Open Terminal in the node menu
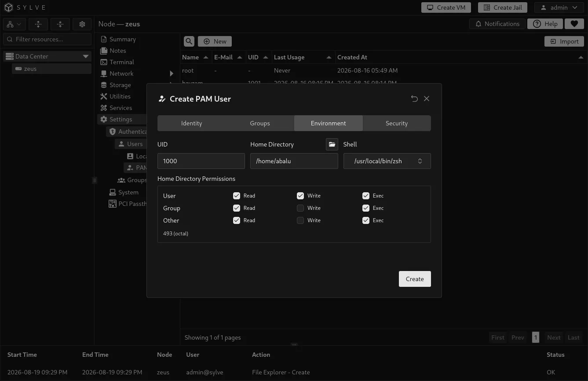Viewport: 588px width, 381px height. [x=121, y=62]
